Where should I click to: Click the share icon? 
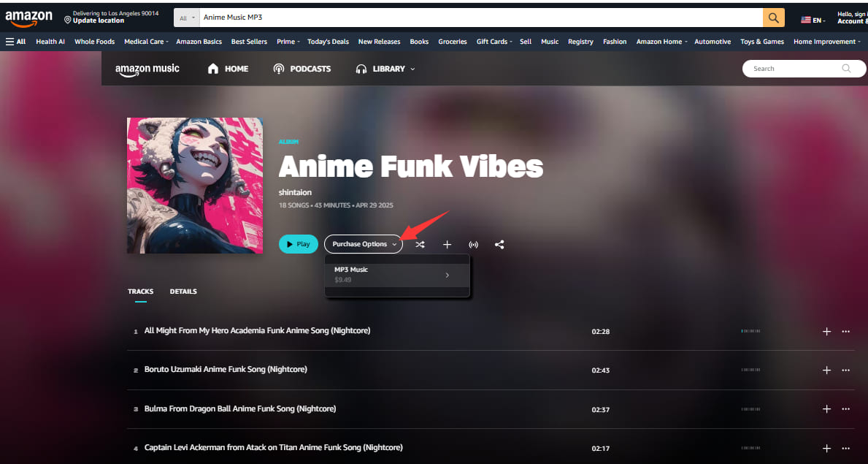click(x=499, y=245)
